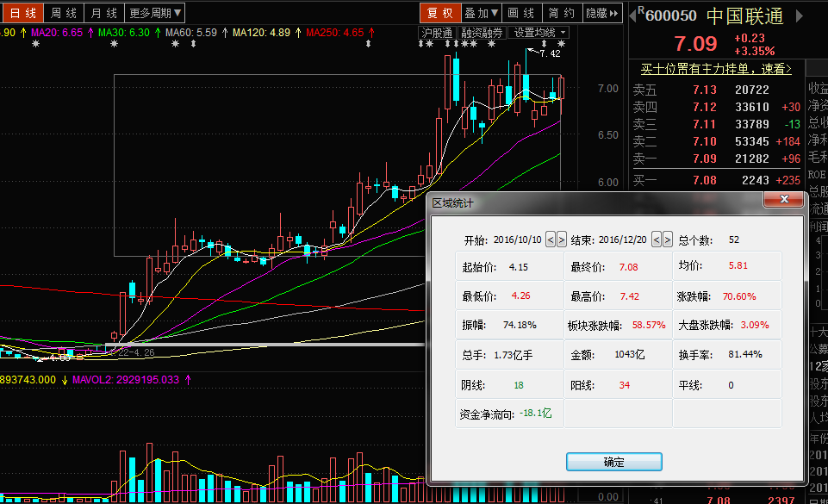Click the MA120: 4.89 indicator label
Viewport: 828px width, 504px height.
[x=261, y=33]
